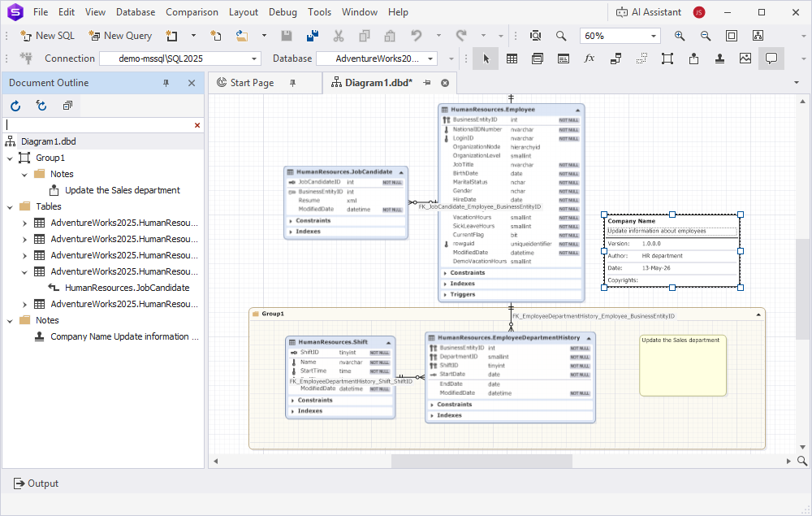Select the New Table tool
The height and width of the screenshot is (516, 812).
[x=512, y=59]
